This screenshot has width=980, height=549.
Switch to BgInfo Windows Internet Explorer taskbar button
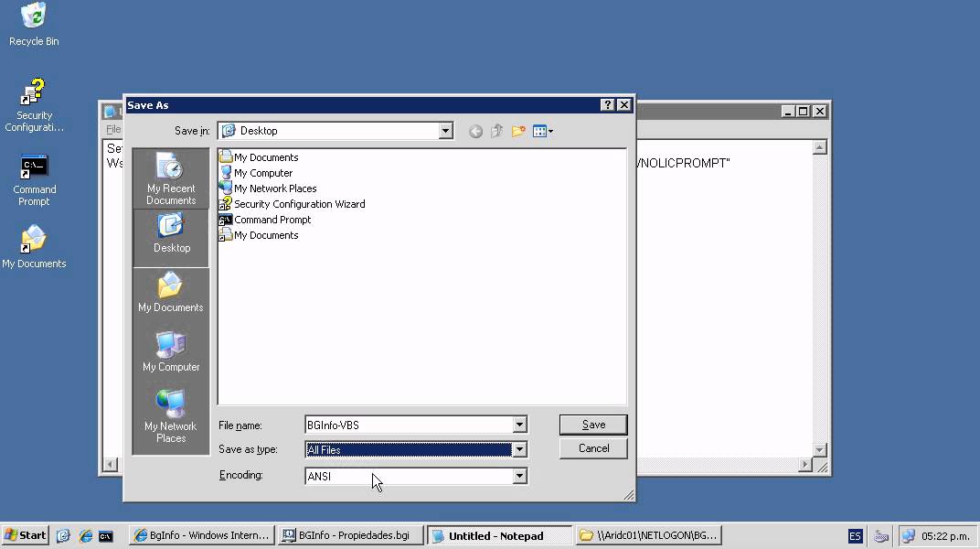click(202, 535)
